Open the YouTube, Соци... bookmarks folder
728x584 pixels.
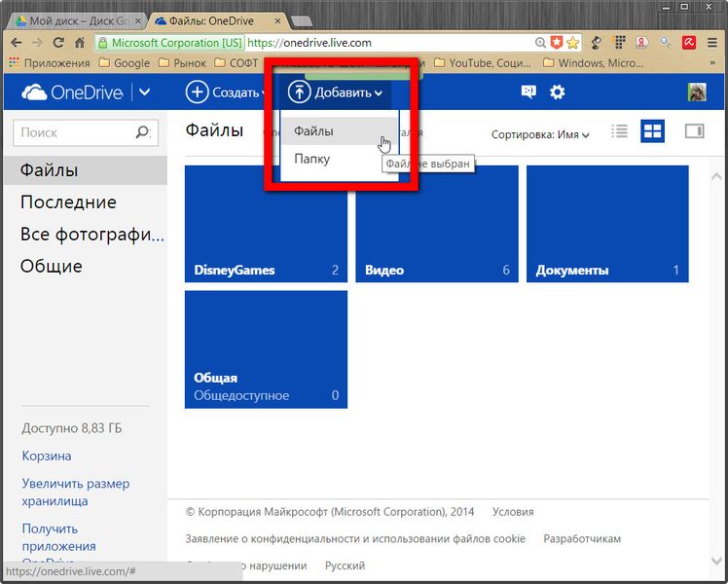tap(483, 63)
